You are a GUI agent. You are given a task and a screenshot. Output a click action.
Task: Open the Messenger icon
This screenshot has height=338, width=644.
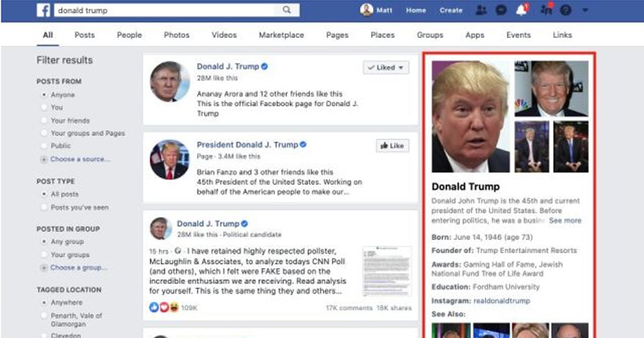click(x=501, y=10)
